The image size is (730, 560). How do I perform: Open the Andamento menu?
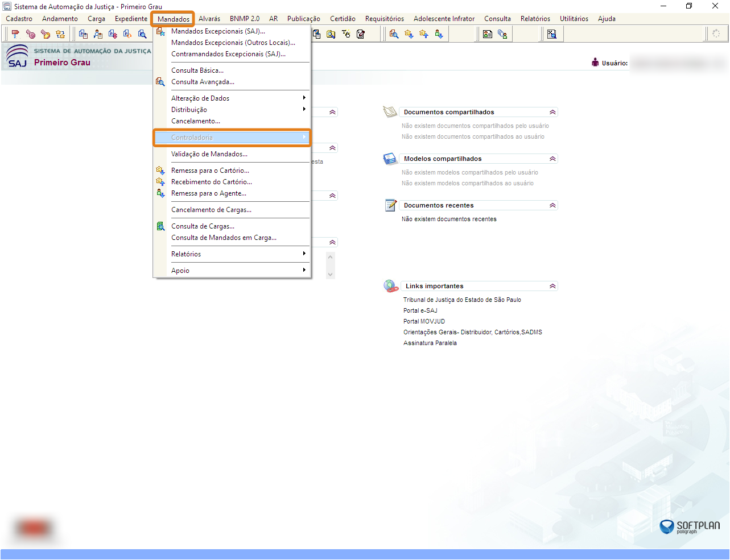[x=60, y=19]
